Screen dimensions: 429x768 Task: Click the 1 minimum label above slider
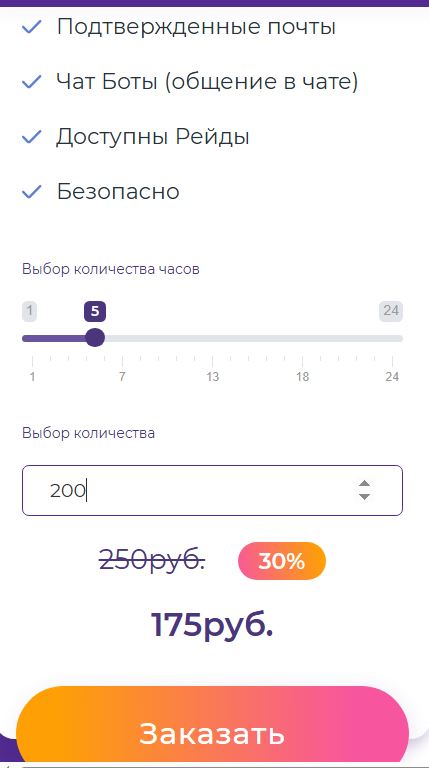pos(29,311)
